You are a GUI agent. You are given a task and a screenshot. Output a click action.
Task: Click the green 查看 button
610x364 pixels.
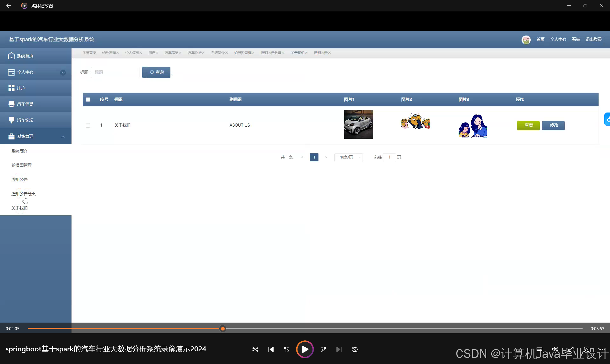click(x=528, y=125)
